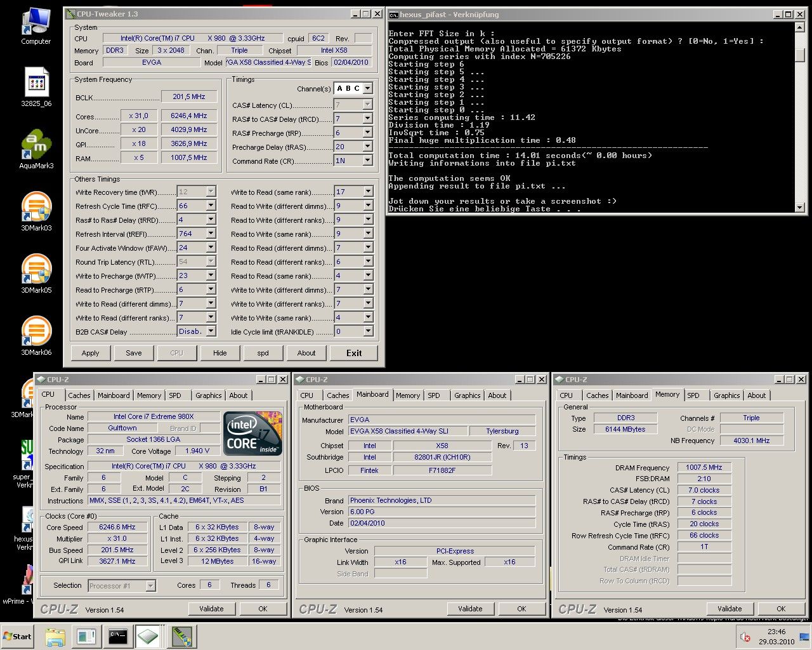812x650 pixels.
Task: Click the Core Speed value 6246.6 MHz
Action: [117, 527]
